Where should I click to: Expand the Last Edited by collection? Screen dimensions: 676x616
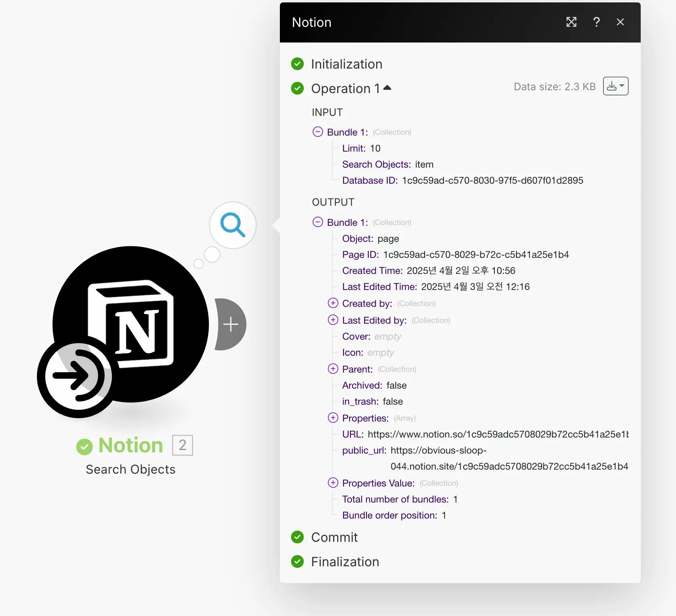(x=333, y=320)
